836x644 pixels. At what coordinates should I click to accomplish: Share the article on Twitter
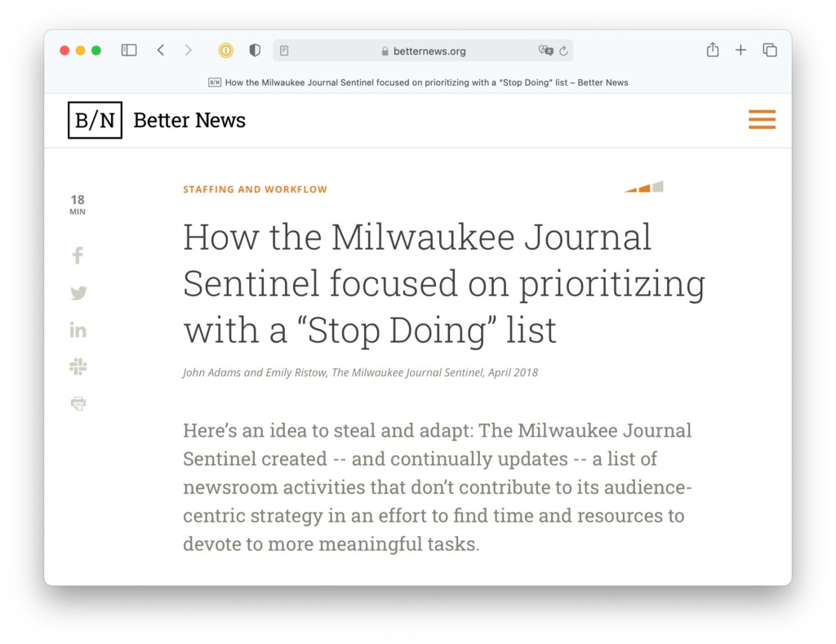click(78, 292)
